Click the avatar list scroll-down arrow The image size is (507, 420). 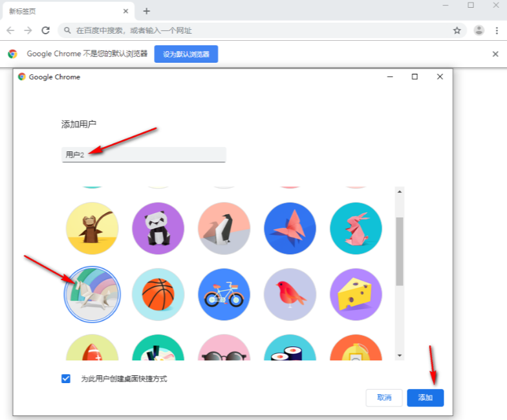(x=400, y=355)
